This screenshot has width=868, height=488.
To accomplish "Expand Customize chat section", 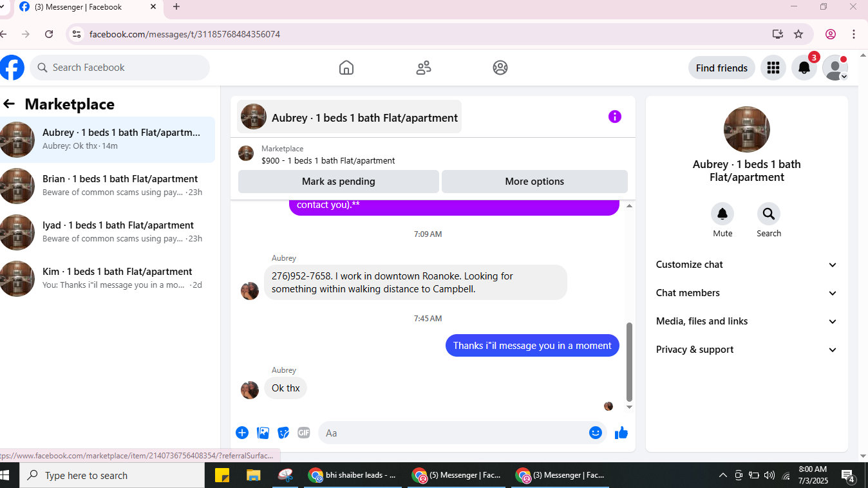I will [747, 265].
